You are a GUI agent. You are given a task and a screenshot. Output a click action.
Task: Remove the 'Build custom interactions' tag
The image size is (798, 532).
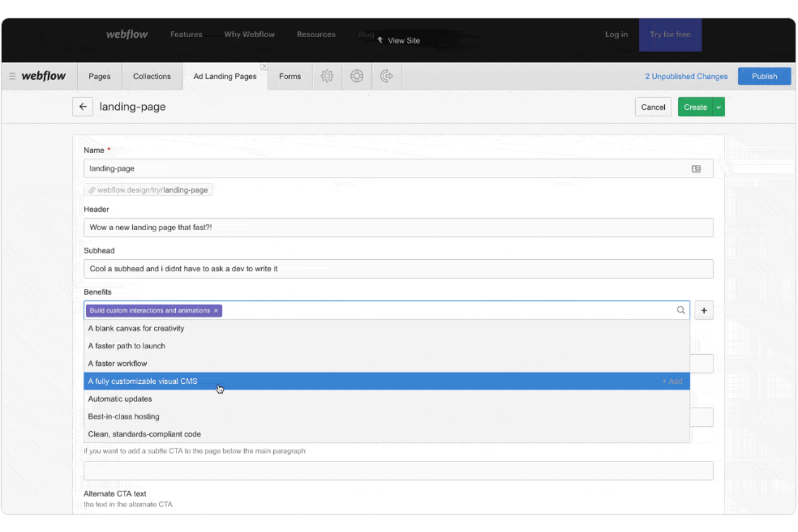coord(216,310)
